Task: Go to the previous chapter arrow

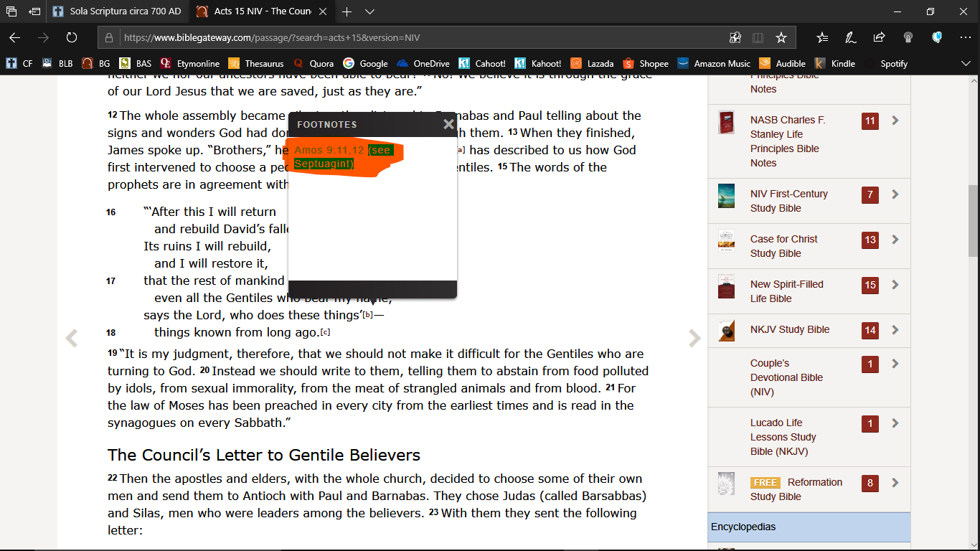Action: (x=71, y=338)
